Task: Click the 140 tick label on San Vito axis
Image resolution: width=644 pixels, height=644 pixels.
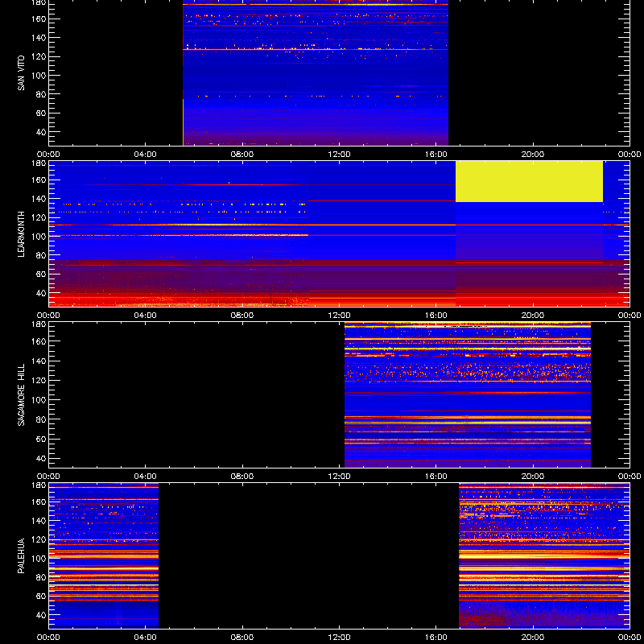Action: [x=38, y=38]
